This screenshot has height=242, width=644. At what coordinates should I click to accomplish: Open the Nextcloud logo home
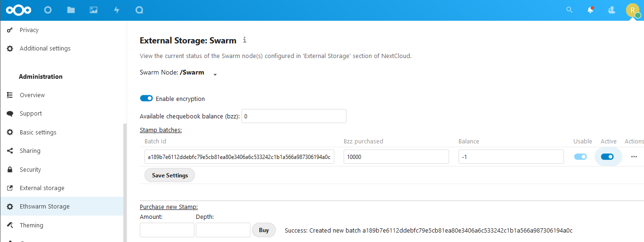point(19,10)
